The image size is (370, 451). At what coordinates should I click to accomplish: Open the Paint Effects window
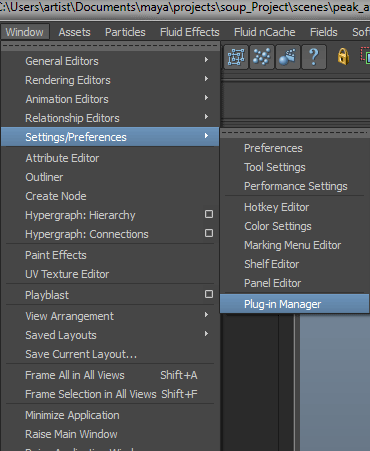click(x=110, y=255)
